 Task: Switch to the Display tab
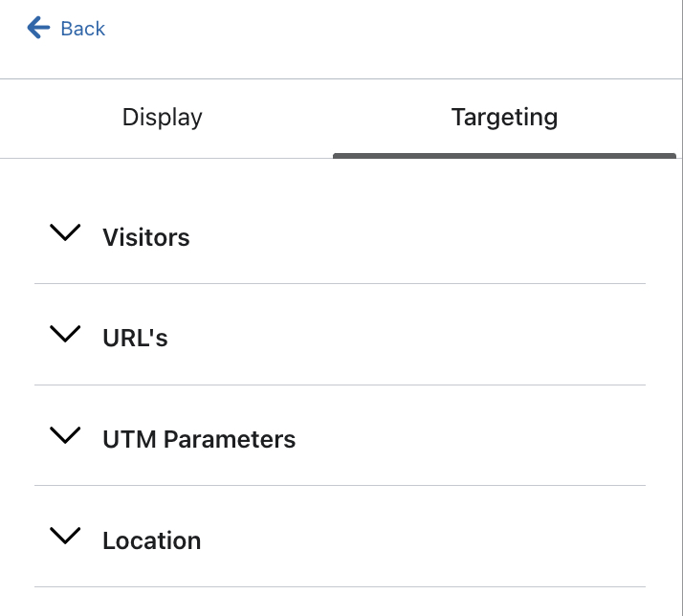click(x=163, y=118)
